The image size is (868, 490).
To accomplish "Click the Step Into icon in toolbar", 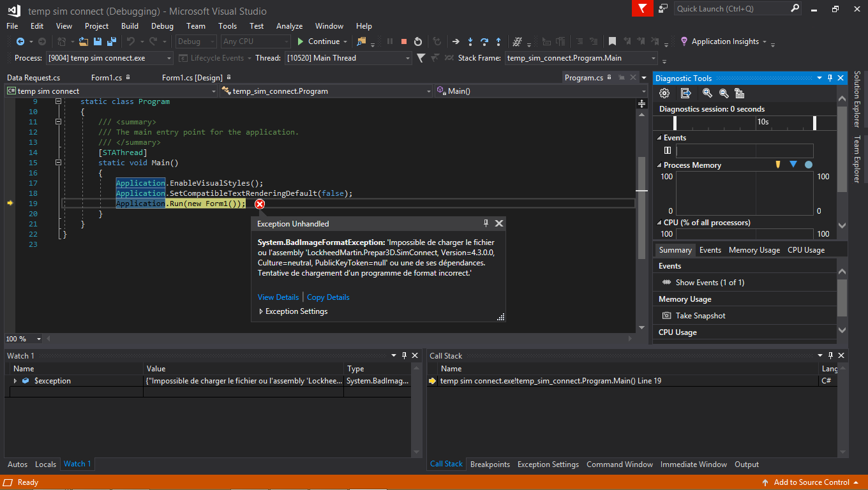I will 470,41.
